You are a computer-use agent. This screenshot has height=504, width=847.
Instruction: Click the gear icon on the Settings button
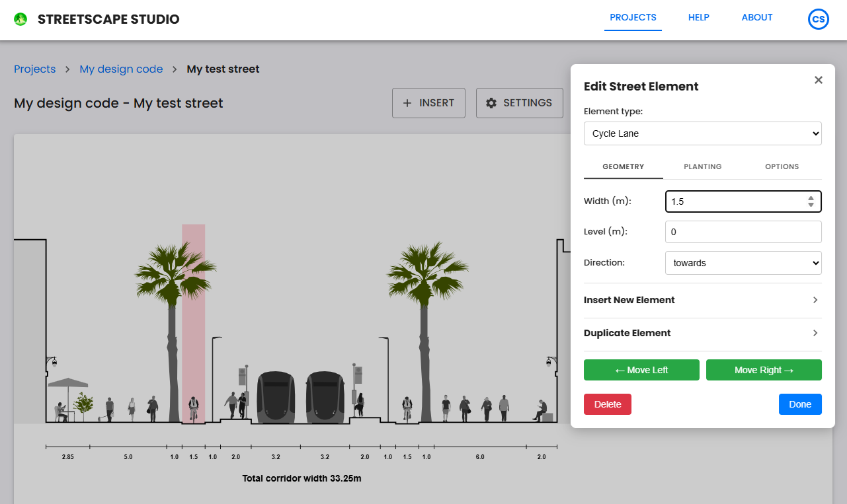tap(492, 103)
